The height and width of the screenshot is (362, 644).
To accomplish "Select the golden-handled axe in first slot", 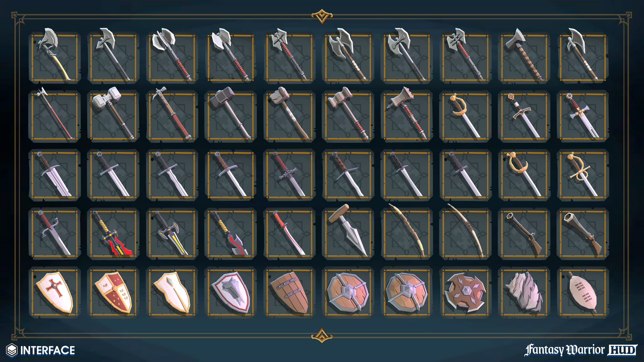I will tap(54, 57).
